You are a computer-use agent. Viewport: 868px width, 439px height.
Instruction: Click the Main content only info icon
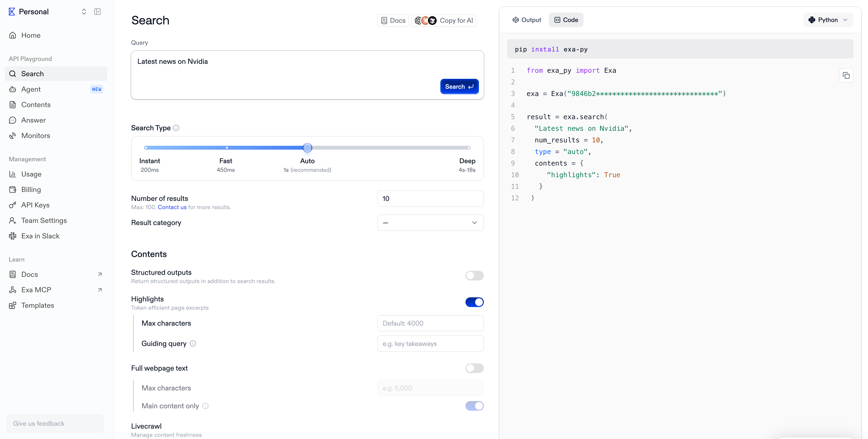click(x=205, y=406)
